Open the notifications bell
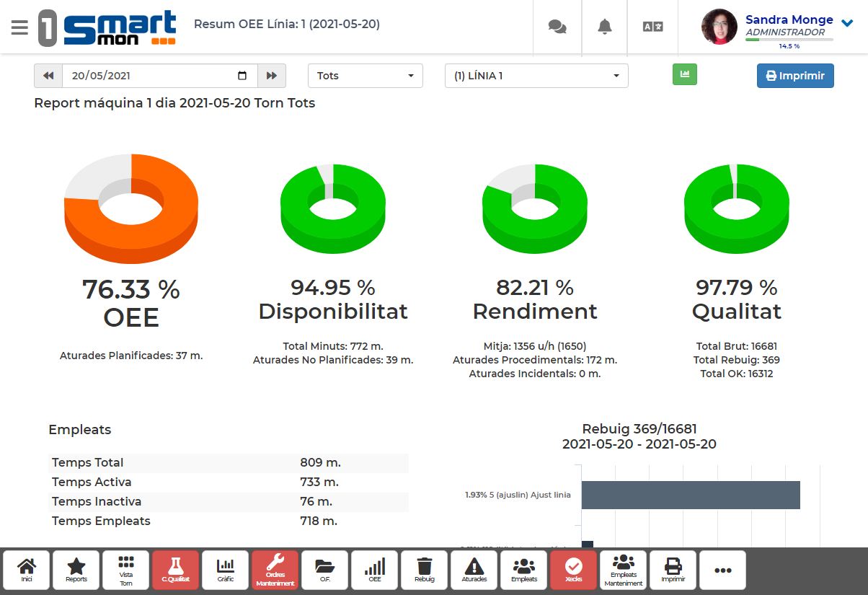The width and height of the screenshot is (868, 595). (604, 27)
